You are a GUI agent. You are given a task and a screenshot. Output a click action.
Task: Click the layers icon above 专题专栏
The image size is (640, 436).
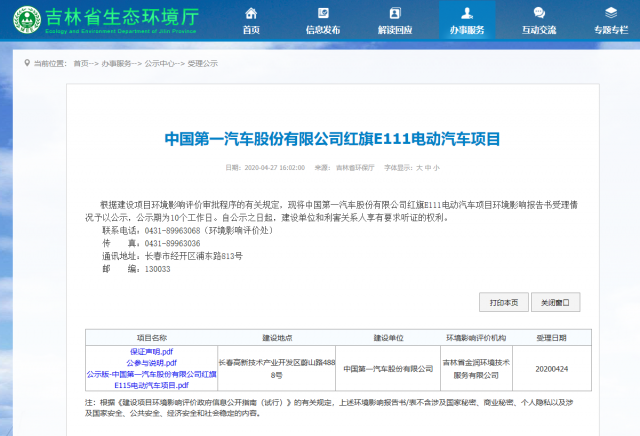(x=611, y=13)
